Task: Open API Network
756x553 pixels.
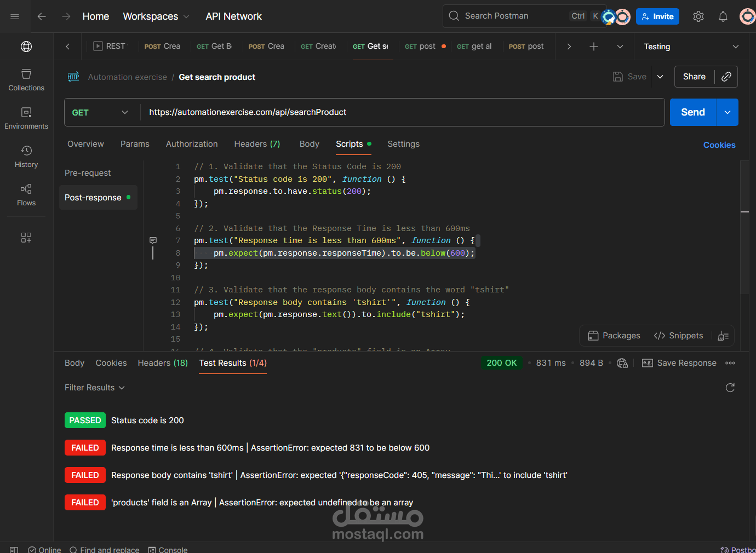Action: pyautogui.click(x=234, y=16)
